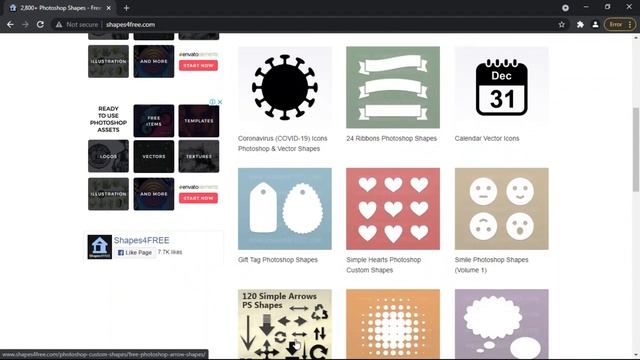This screenshot has height=360, width=640.
Task: Click the media control icon near window controls
Action: pos(565,8)
